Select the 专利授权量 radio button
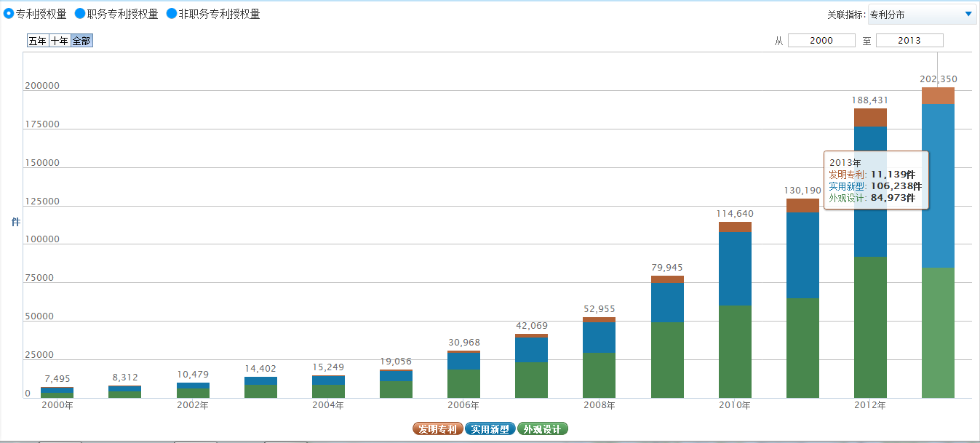Screen dimensions: 980x443 click(9, 14)
